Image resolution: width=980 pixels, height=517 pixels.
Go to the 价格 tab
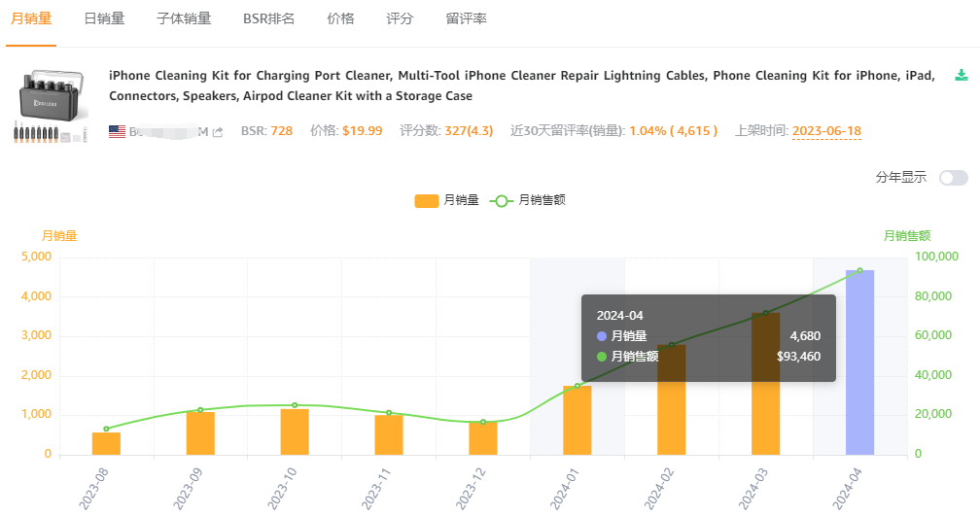tap(340, 18)
